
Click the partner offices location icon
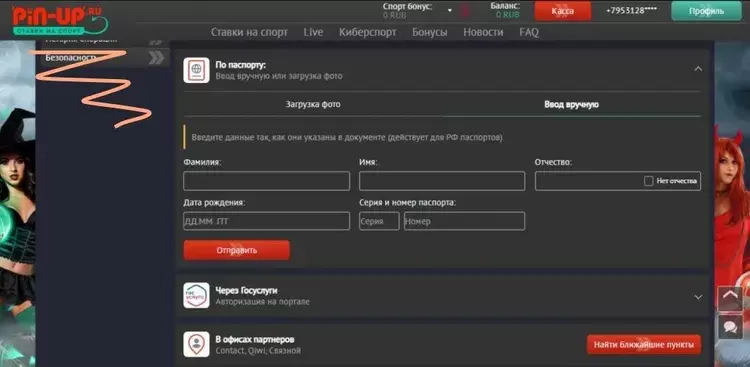(196, 344)
